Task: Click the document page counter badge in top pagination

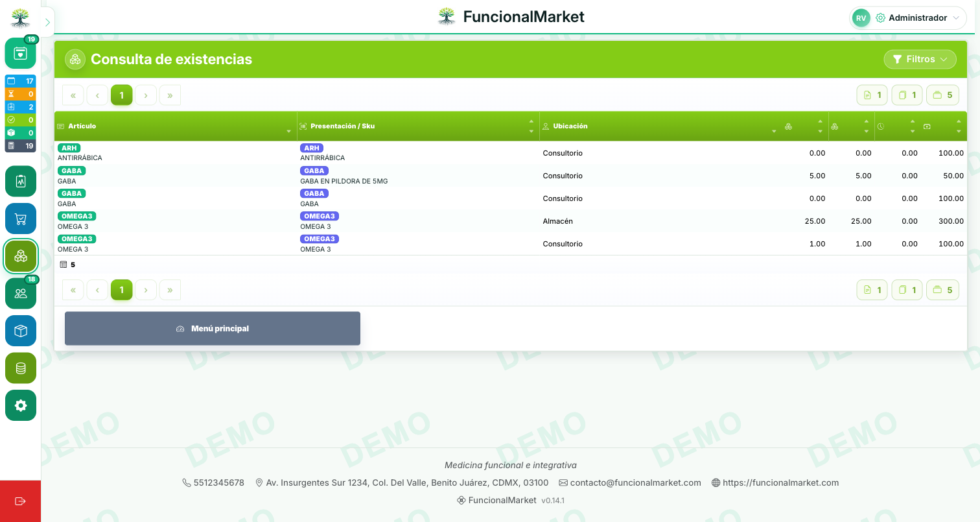Action: pos(872,95)
